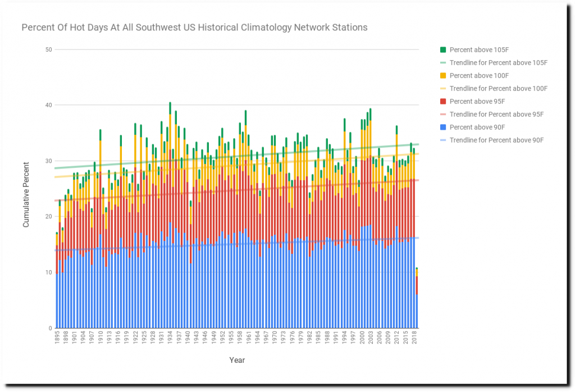Select the Year horizontal axis title
575x392 pixels.
(237, 360)
